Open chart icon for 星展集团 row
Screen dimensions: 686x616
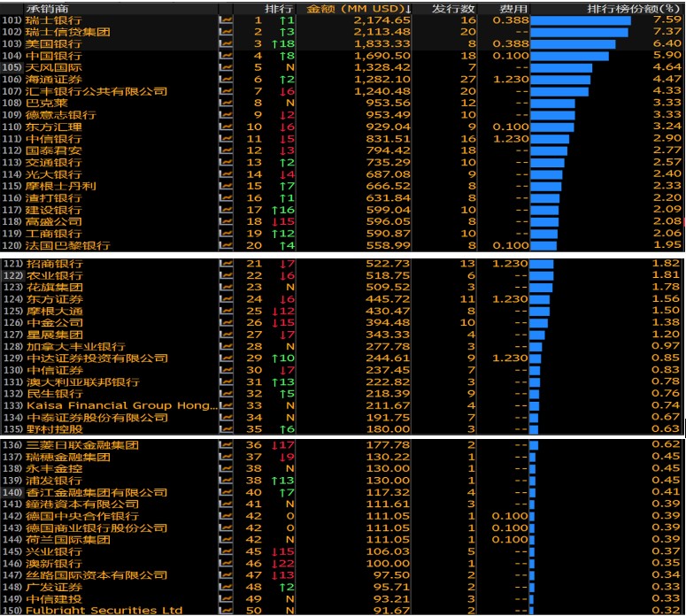coord(226,335)
